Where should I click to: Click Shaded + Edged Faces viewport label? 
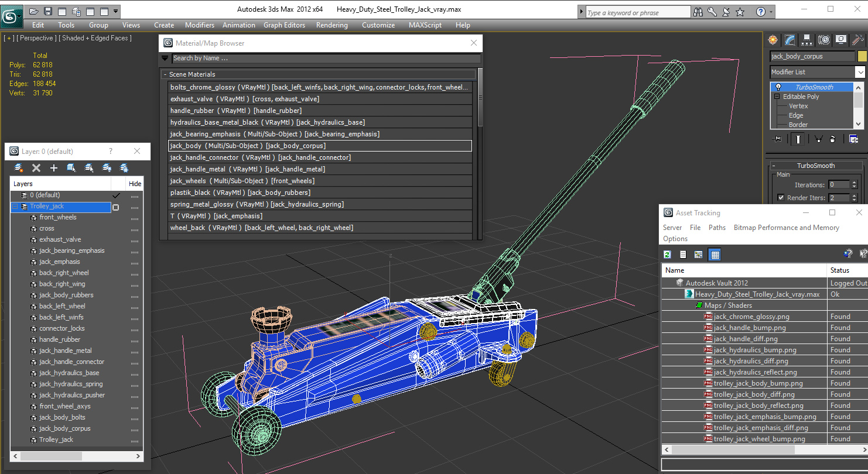97,38
